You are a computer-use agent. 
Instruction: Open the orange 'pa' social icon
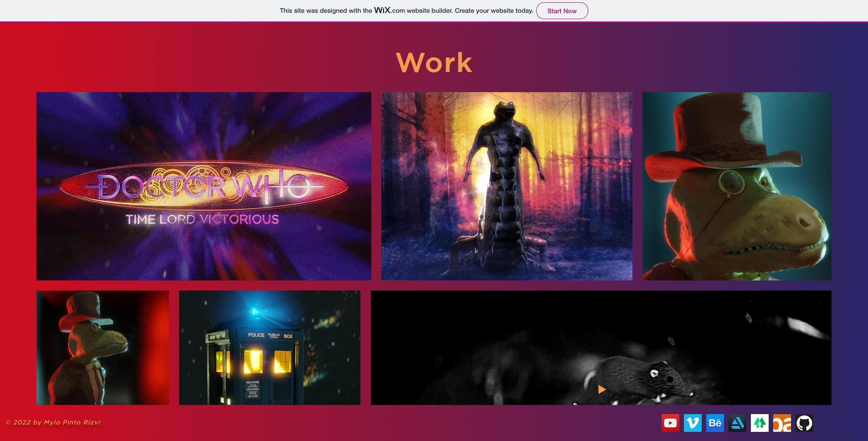[782, 423]
